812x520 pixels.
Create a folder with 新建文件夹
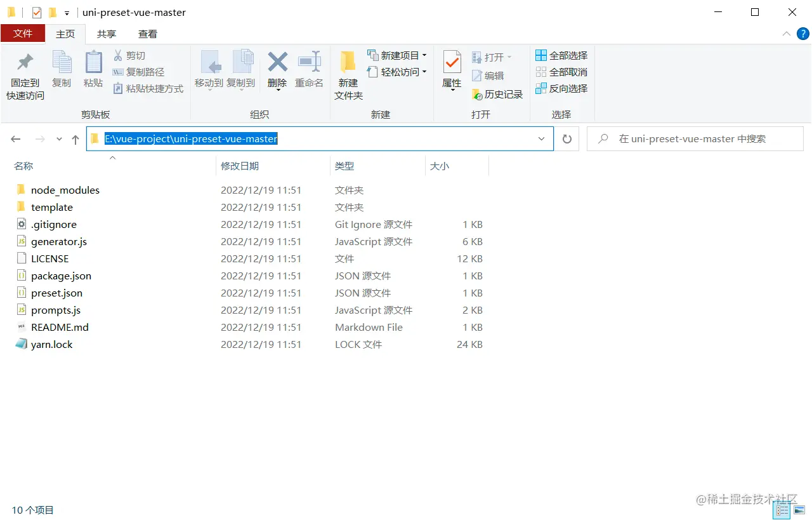tap(347, 71)
